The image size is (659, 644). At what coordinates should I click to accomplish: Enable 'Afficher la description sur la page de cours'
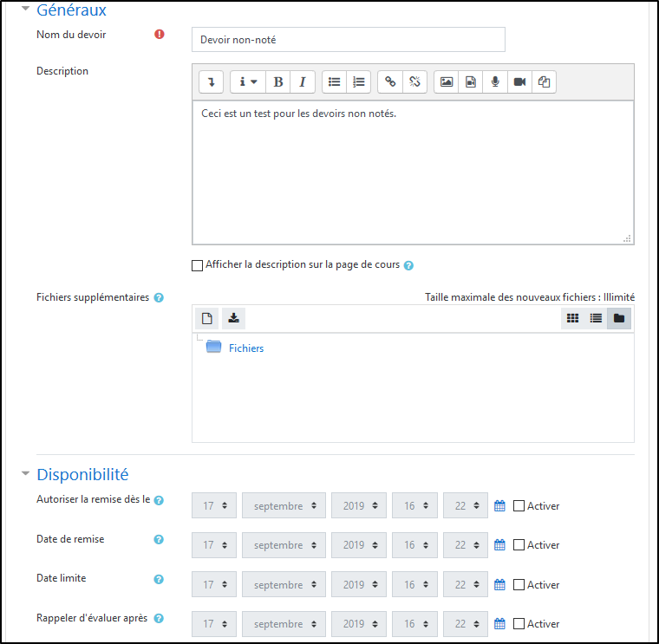(x=197, y=265)
